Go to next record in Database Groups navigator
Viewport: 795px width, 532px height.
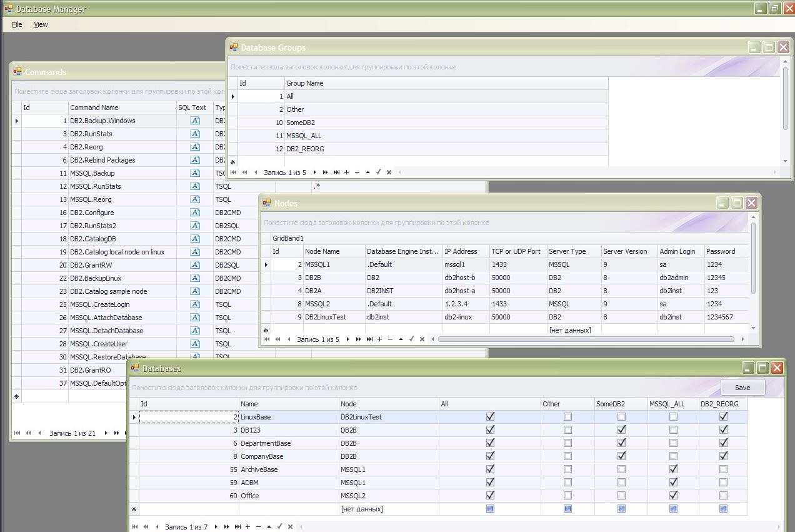click(x=315, y=172)
